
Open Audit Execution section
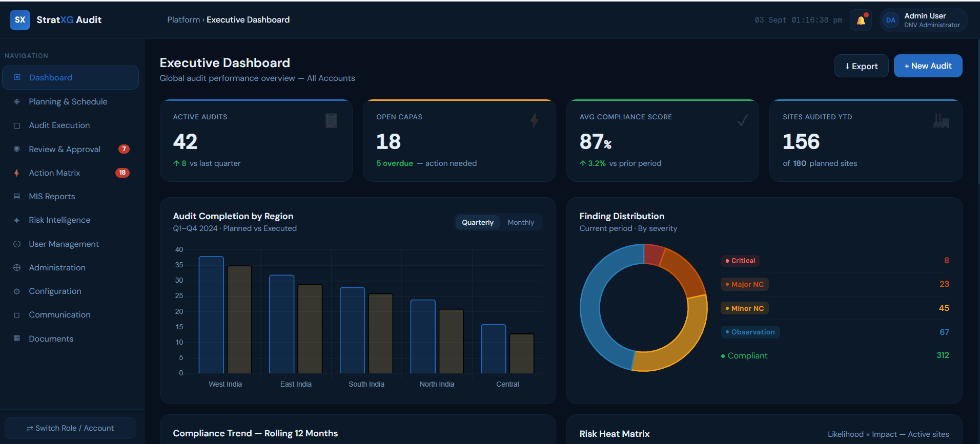click(71, 125)
